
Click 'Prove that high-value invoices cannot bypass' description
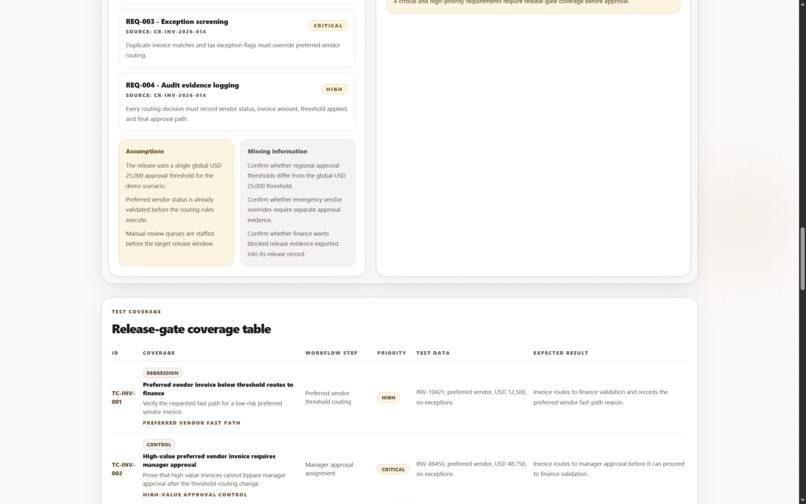coord(214,480)
